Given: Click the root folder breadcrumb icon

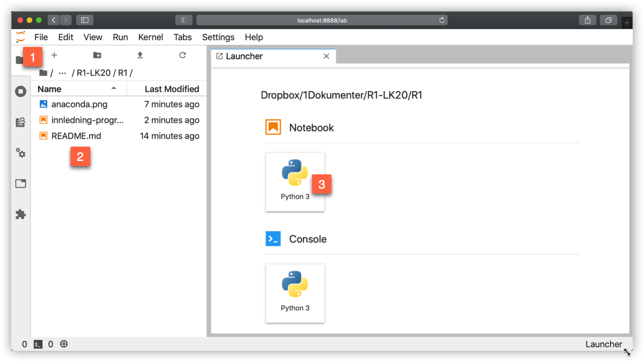Looking at the screenshot, I should [x=43, y=73].
